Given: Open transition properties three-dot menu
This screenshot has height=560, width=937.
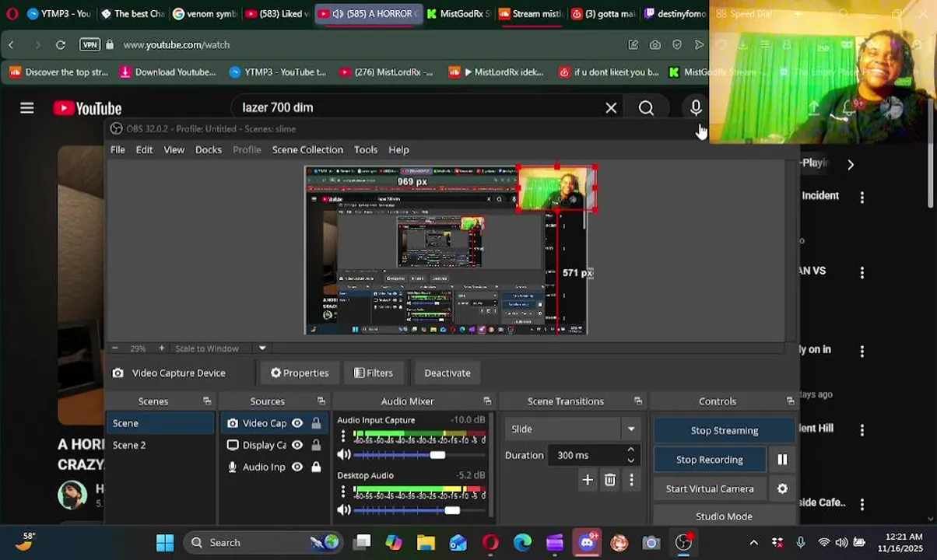Looking at the screenshot, I should 631,481.
